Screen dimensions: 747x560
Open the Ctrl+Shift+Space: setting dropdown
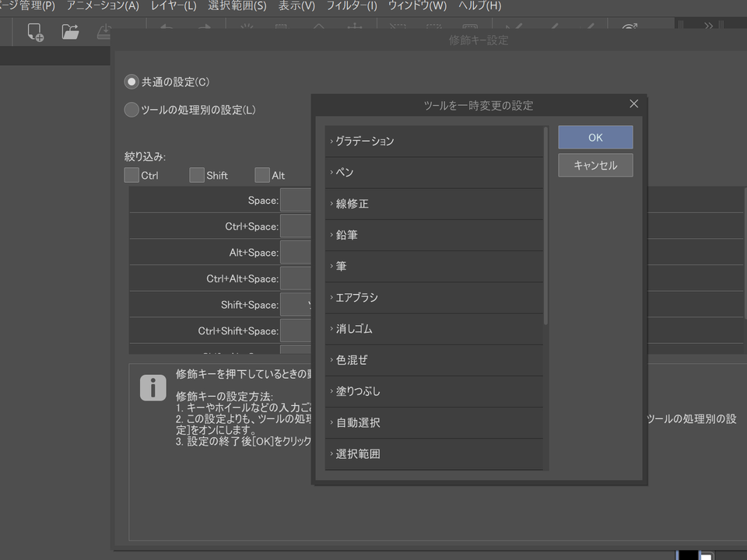[x=296, y=331]
